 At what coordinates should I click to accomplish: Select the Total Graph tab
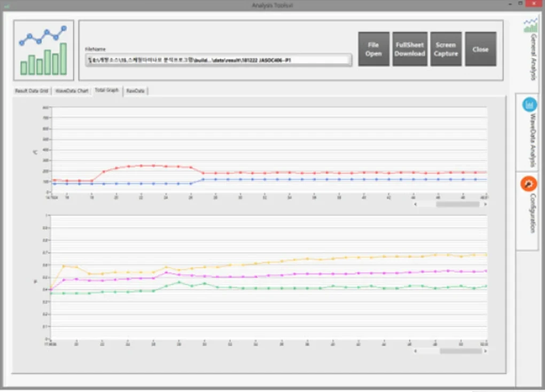click(x=106, y=91)
